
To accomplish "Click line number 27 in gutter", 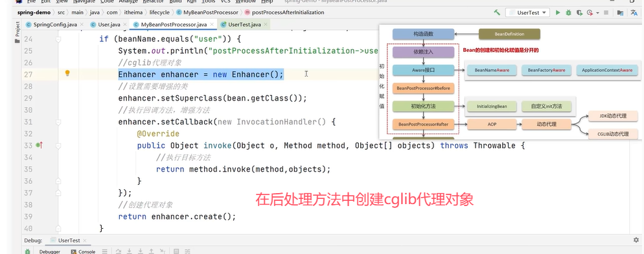I will click(27, 75).
